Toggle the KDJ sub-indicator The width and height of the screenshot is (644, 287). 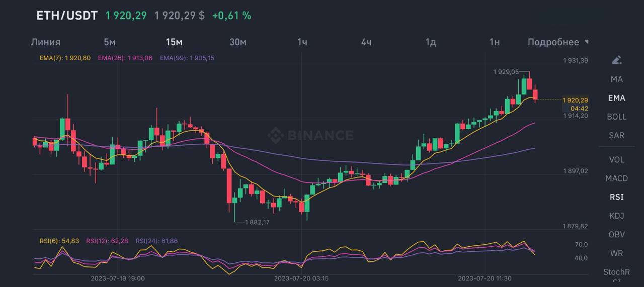point(616,216)
